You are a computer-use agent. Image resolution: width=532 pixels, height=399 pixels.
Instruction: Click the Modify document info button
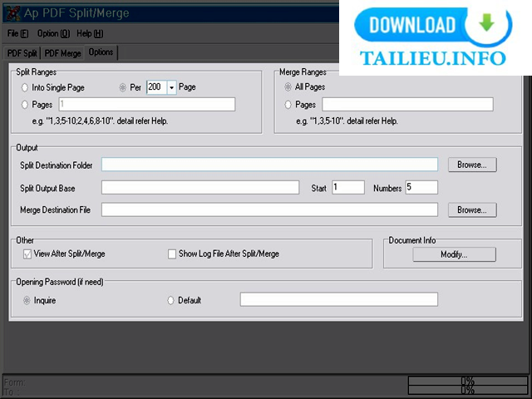454,254
